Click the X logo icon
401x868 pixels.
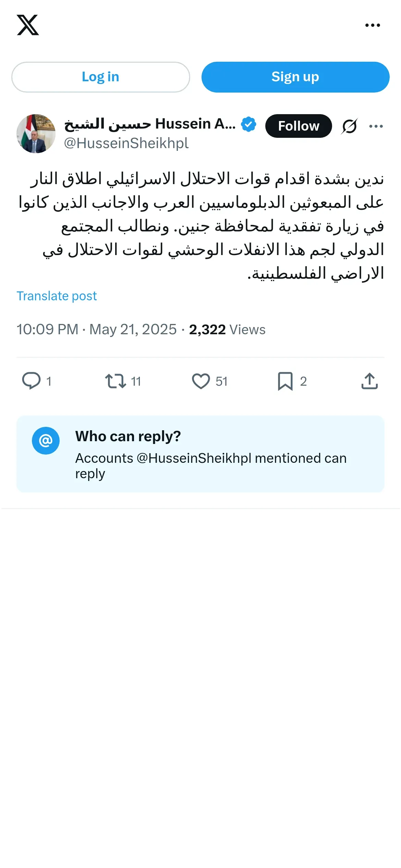tap(28, 25)
